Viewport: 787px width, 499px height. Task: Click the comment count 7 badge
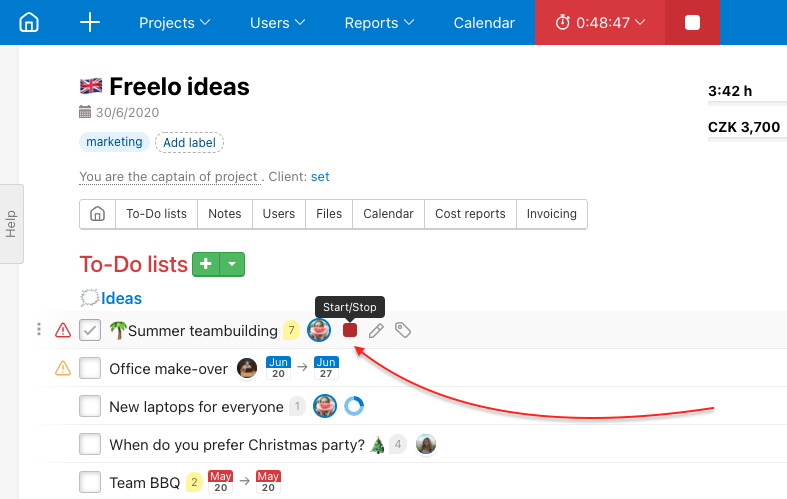click(x=291, y=330)
